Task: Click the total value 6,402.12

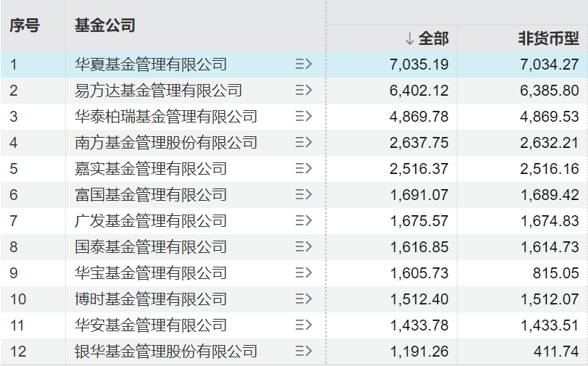Action: pyautogui.click(x=419, y=91)
